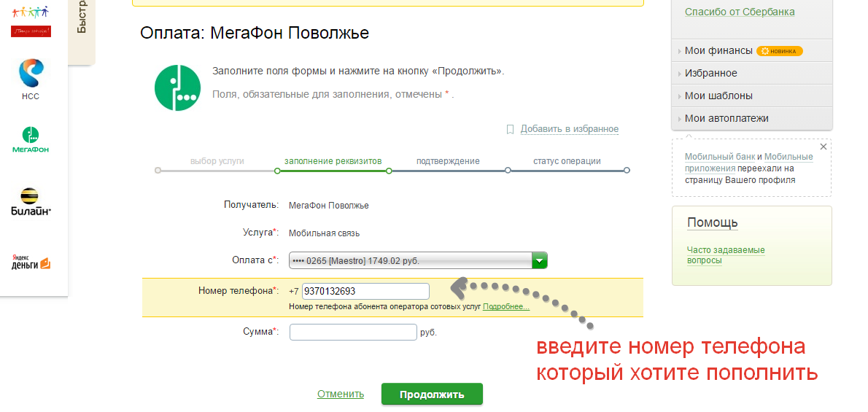Screen dimensions: 868x412
Task: Select the Maestro 0265 card combo box
Action: [x=418, y=260]
